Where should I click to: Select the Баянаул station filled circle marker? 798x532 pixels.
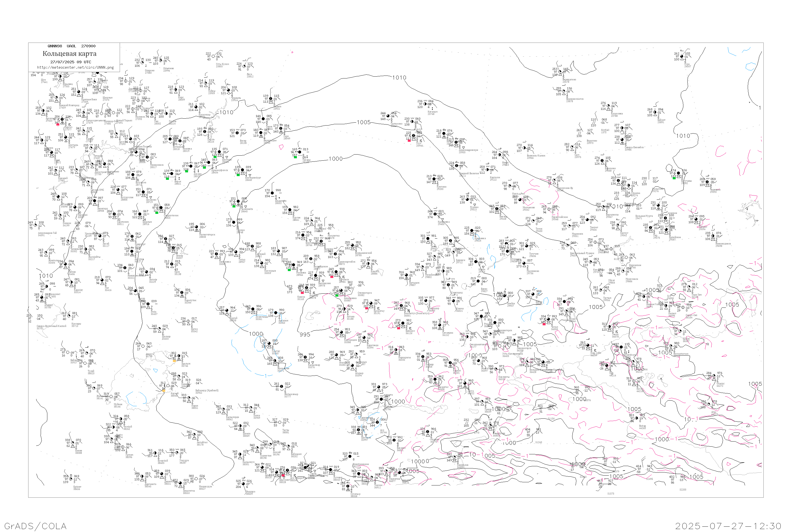coord(403,323)
